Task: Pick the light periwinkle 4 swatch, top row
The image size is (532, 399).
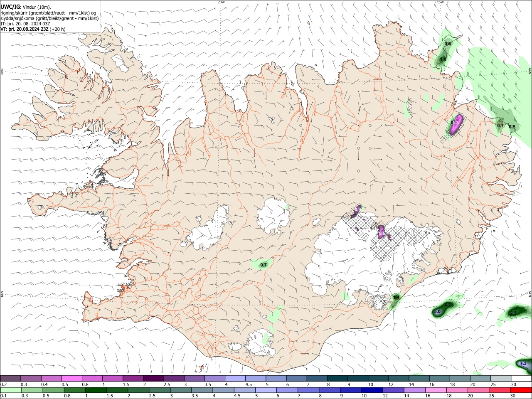Action: [235, 379]
